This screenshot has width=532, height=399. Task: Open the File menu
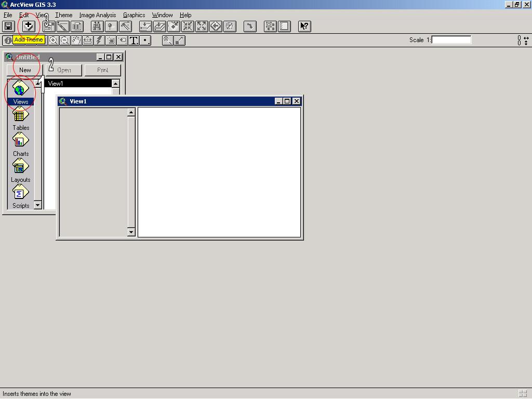tap(8, 15)
